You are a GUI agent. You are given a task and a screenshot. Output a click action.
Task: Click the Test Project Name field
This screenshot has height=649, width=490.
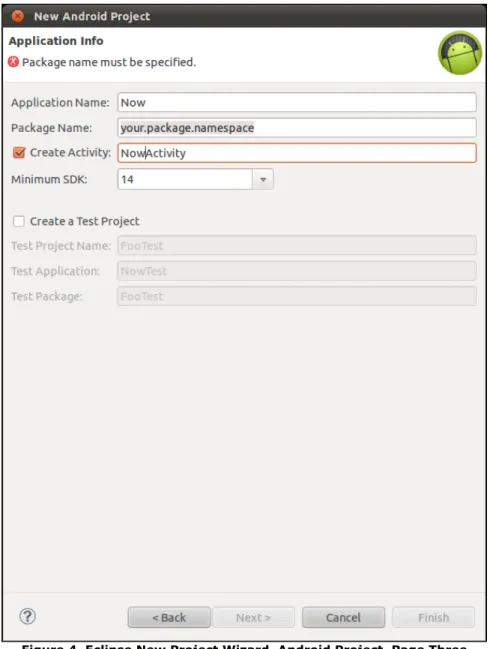pyautogui.click(x=297, y=245)
